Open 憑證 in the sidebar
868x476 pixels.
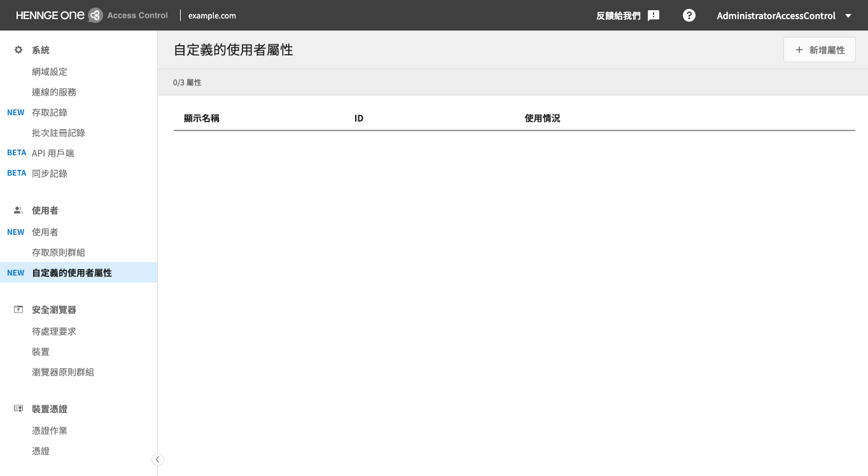pos(41,451)
